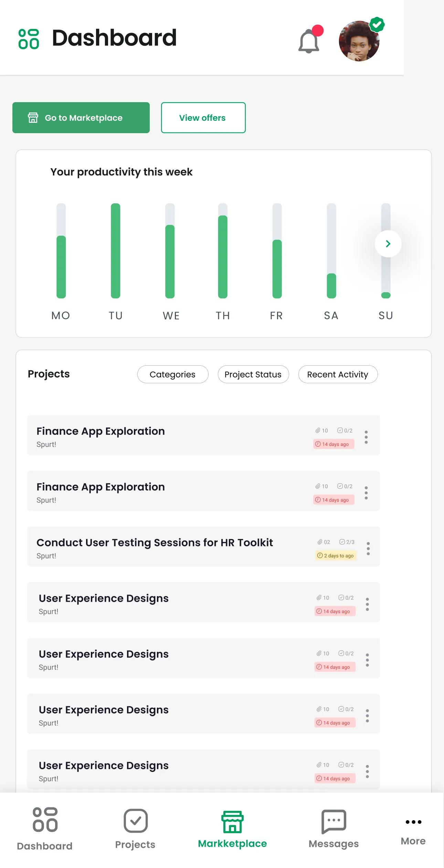
Task: Click the 2 days to ago badge
Action: [x=336, y=556]
